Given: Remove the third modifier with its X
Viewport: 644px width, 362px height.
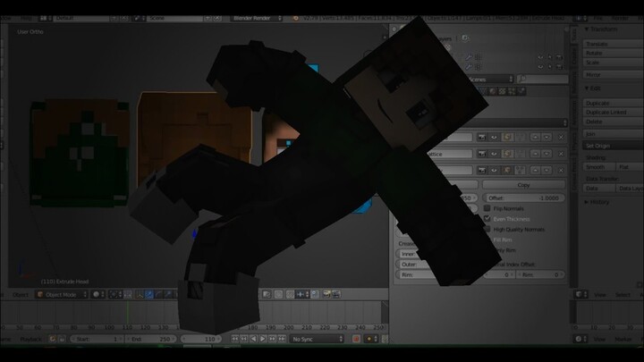Looking at the screenshot, I should tap(561, 170).
